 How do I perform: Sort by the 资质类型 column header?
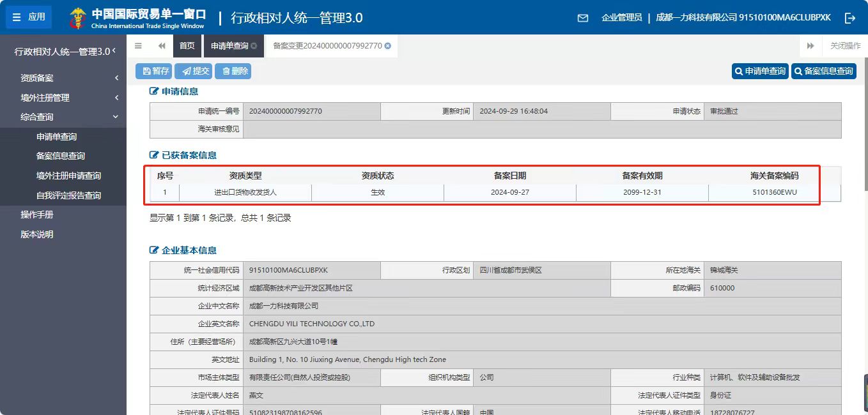coord(245,176)
